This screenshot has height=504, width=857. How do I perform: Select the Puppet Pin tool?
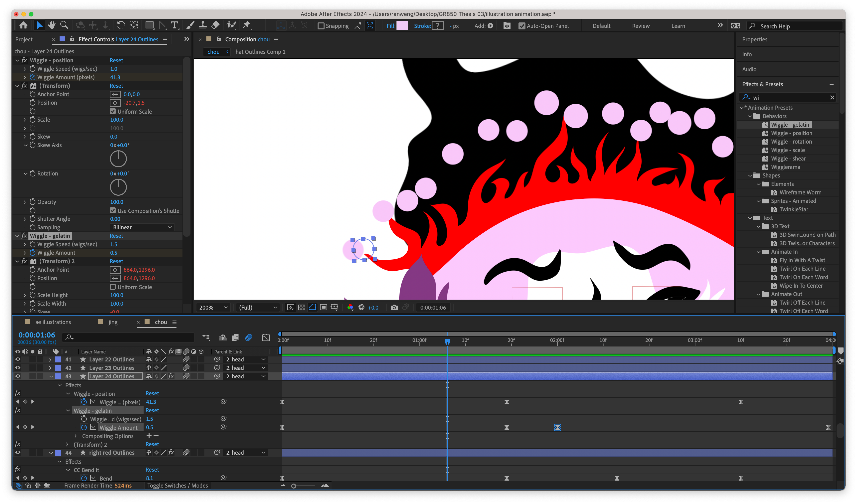coord(247,25)
